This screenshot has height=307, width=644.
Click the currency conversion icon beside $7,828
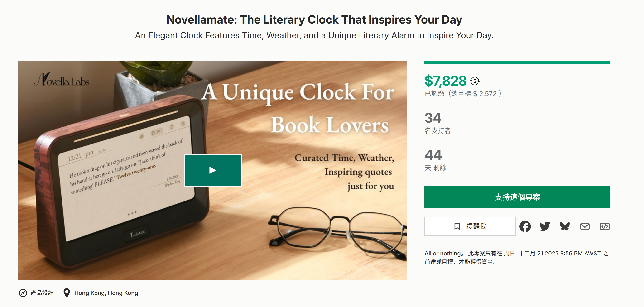475,81
